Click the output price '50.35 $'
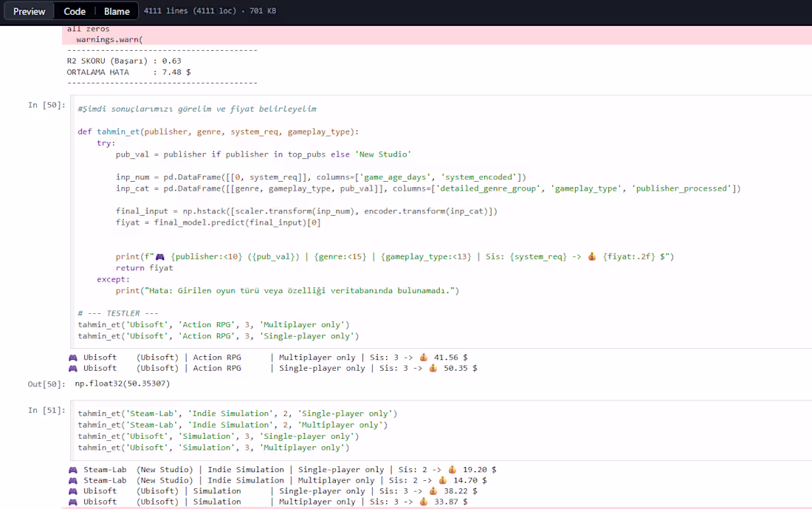This screenshot has height=509, width=812. (x=461, y=368)
